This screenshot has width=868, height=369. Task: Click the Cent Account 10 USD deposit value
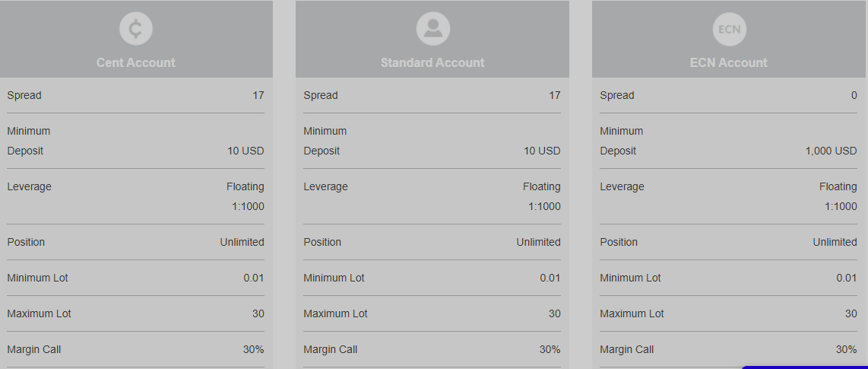(x=246, y=151)
